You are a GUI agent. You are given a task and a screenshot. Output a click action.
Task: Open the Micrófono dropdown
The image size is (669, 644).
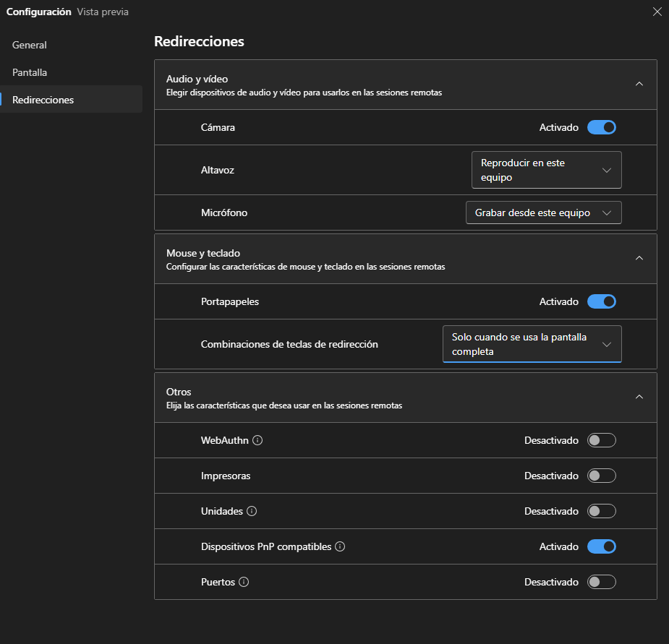(544, 212)
